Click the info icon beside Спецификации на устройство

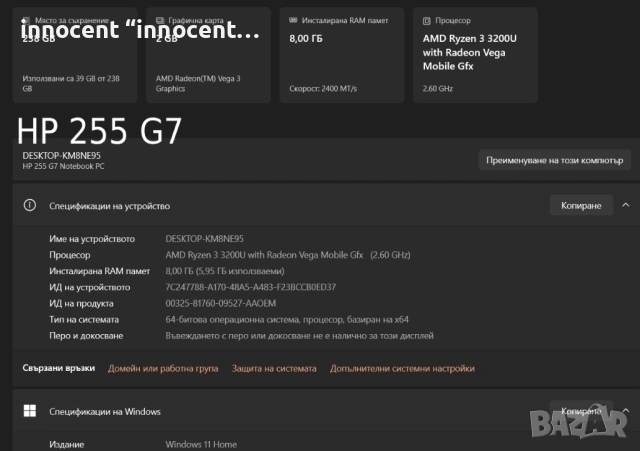[x=29, y=205]
